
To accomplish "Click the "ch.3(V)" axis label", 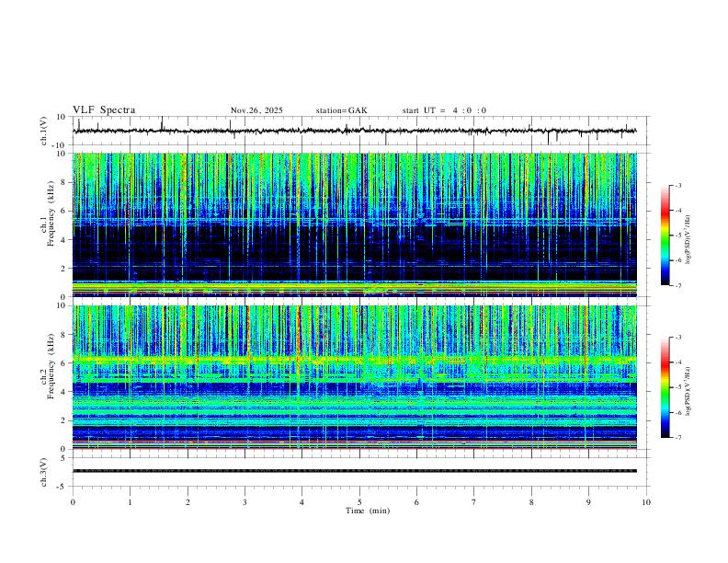I will pos(44,472).
